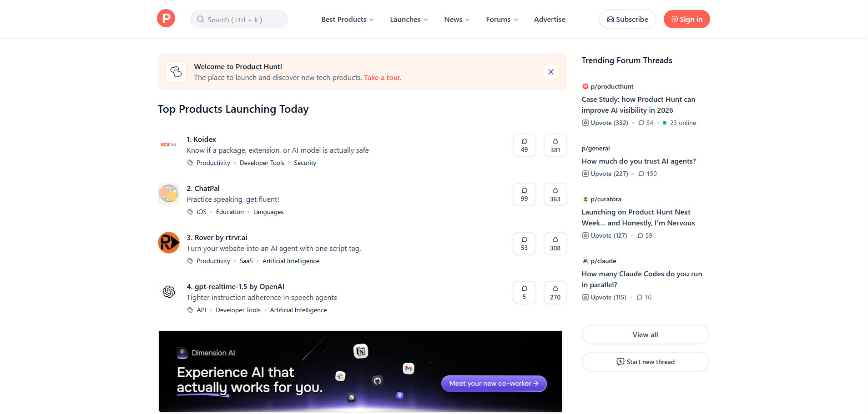Upvote the Claude Codes parallel thread

click(604, 297)
